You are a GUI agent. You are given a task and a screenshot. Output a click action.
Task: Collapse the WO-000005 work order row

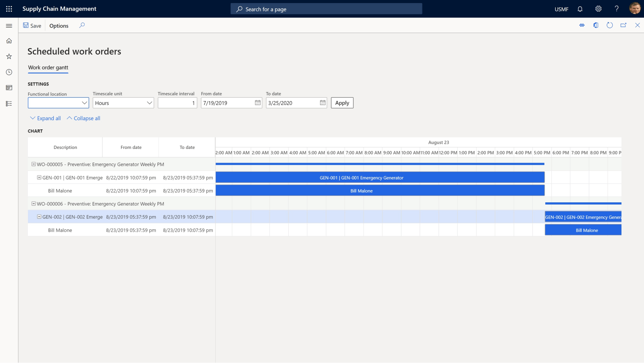tap(34, 164)
